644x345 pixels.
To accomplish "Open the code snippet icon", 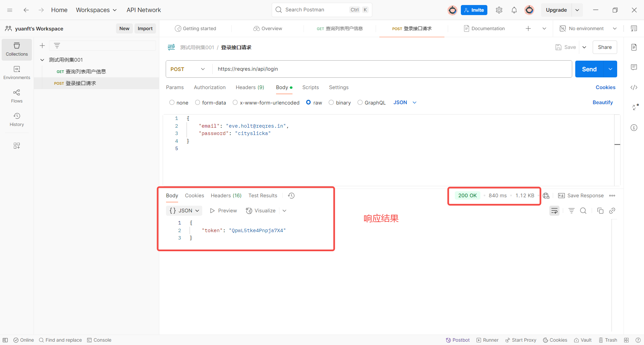I will [634, 87].
